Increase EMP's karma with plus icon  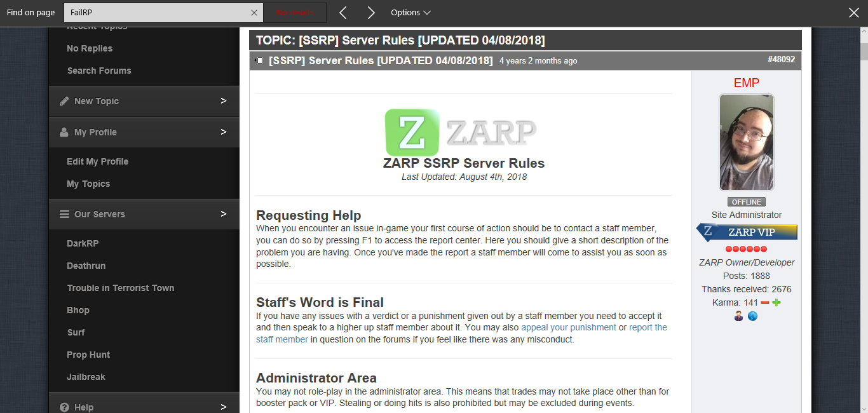(776, 302)
